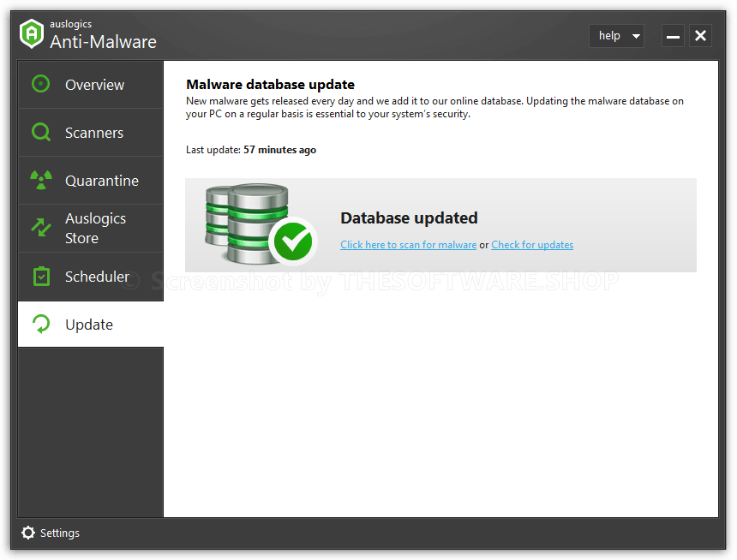The height and width of the screenshot is (560, 737).
Task: Select the Update tab label
Action: (x=89, y=325)
